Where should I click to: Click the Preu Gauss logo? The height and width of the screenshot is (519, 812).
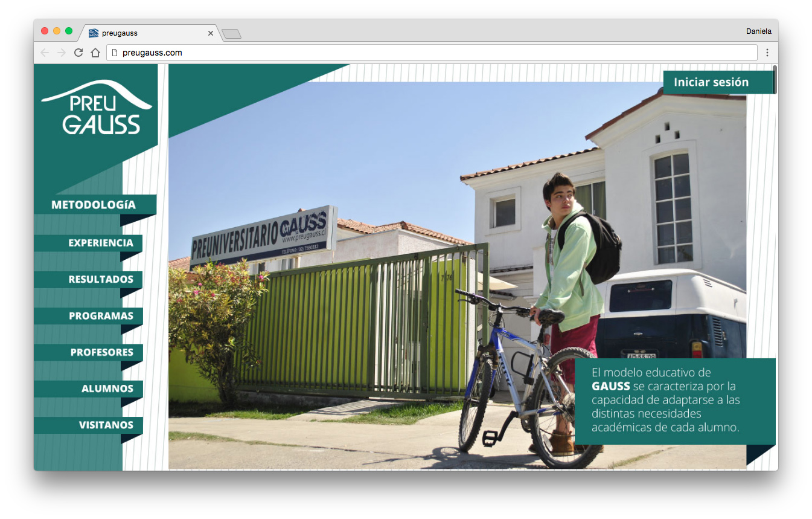pos(96,107)
